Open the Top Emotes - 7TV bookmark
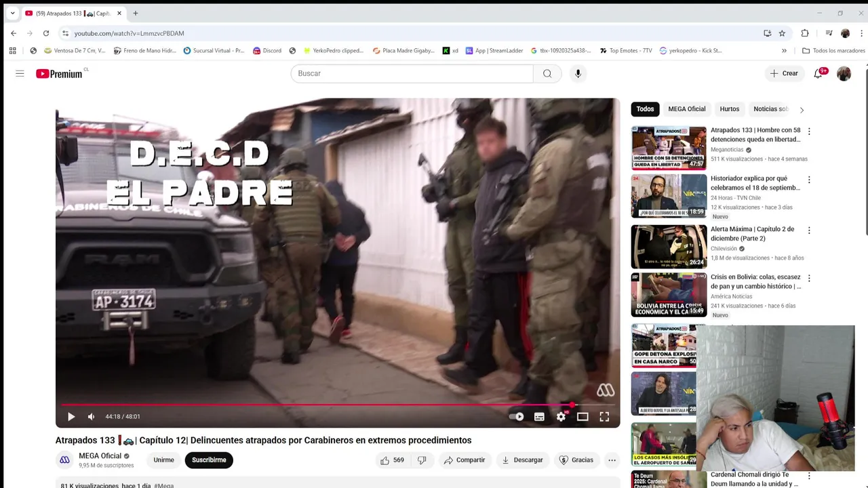Image resolution: width=868 pixels, height=488 pixels. tap(625, 50)
